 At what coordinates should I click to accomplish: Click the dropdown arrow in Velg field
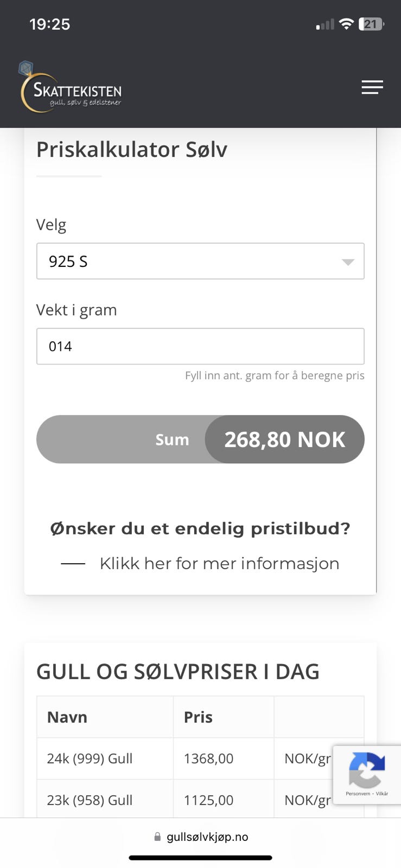348,262
